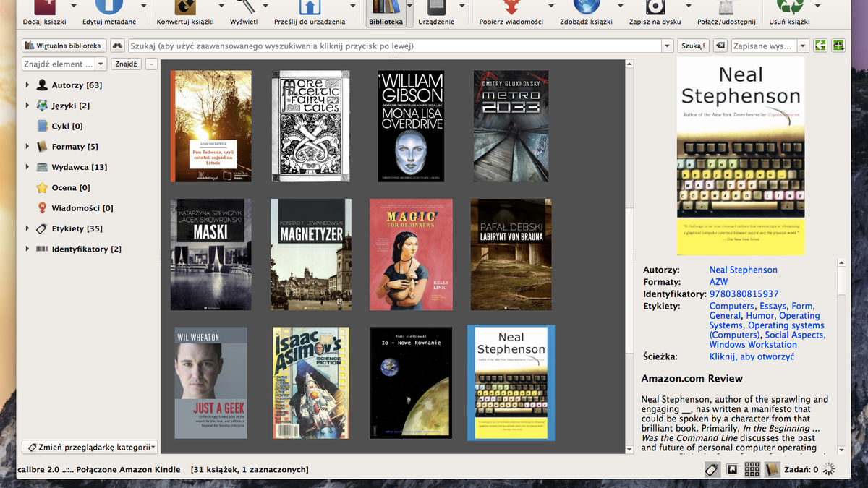
Task: Click the Windows Workstation tag link
Action: coord(752,345)
